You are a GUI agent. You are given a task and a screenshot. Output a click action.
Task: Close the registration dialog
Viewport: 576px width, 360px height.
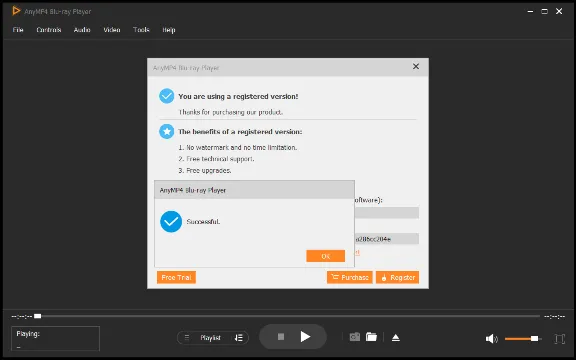(416, 66)
